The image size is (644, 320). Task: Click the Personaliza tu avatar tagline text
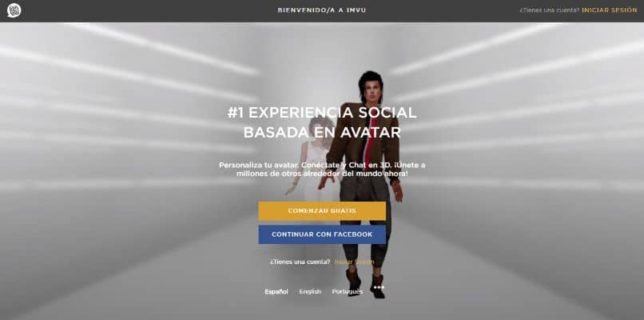pyautogui.click(x=322, y=169)
